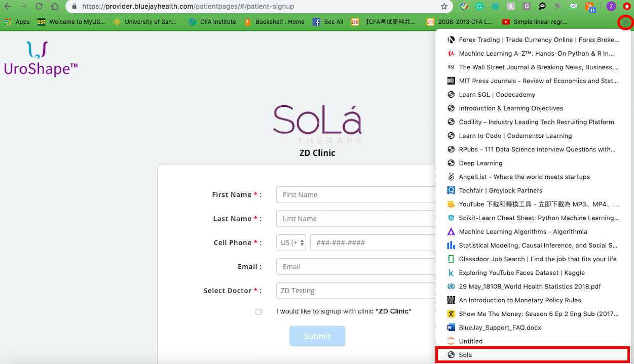Select Learn SQL | Codecademy bookmark
This screenshot has width=634, height=364.
click(x=533, y=94)
